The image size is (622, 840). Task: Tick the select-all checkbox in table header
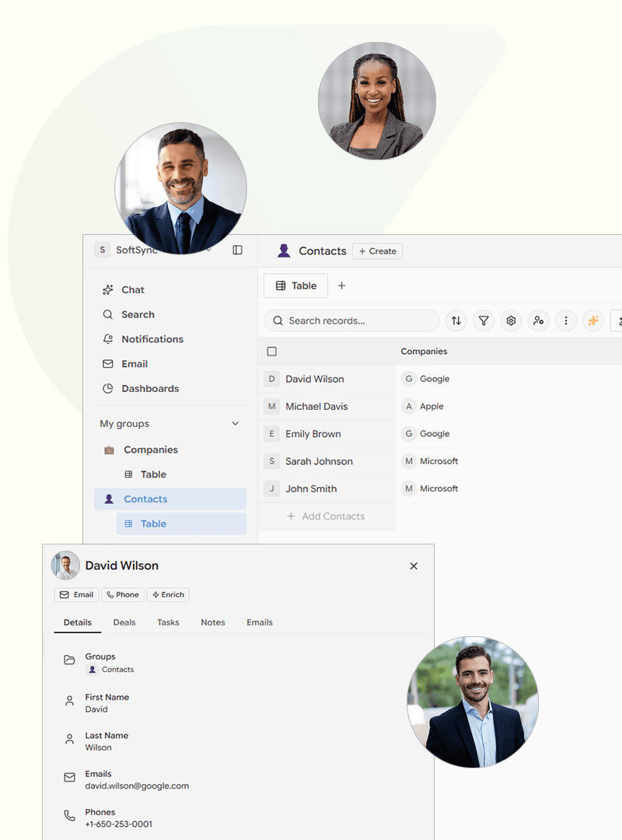[x=271, y=352]
